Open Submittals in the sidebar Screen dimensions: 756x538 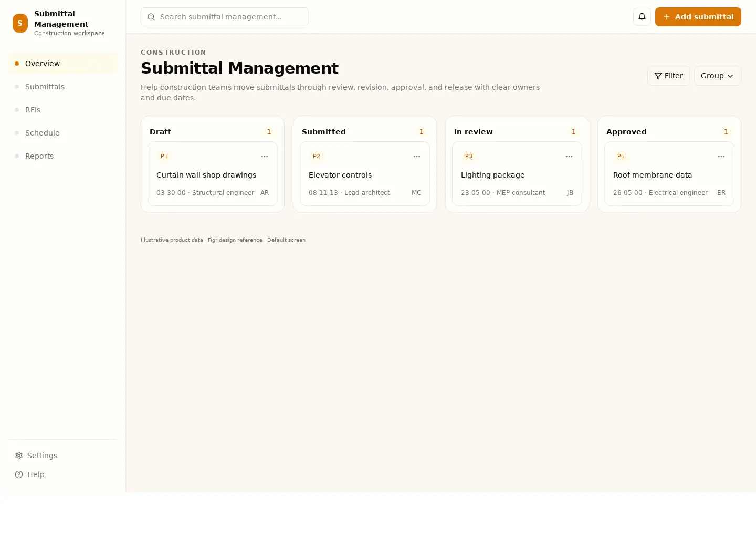pos(62,87)
